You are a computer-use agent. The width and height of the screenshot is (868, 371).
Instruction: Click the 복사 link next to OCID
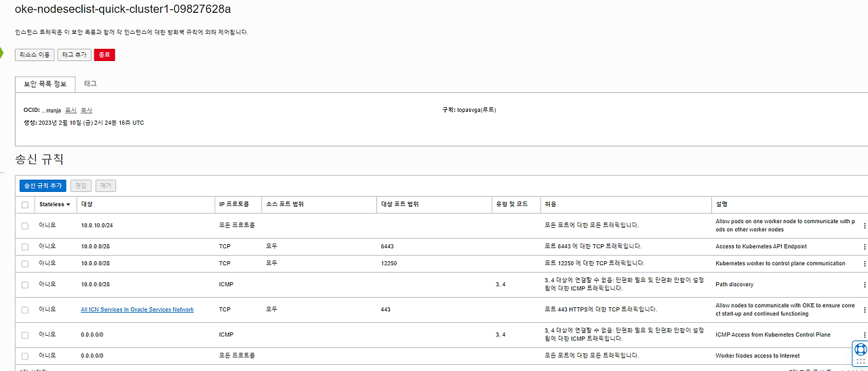pos(87,110)
